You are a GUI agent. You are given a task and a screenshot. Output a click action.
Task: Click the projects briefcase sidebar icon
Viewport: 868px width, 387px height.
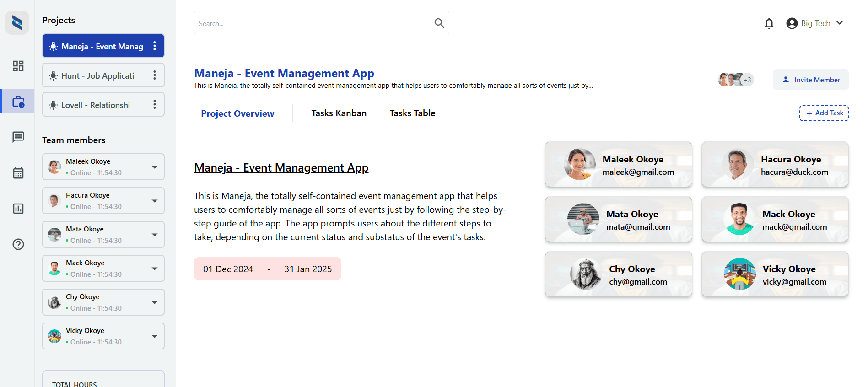tap(18, 101)
